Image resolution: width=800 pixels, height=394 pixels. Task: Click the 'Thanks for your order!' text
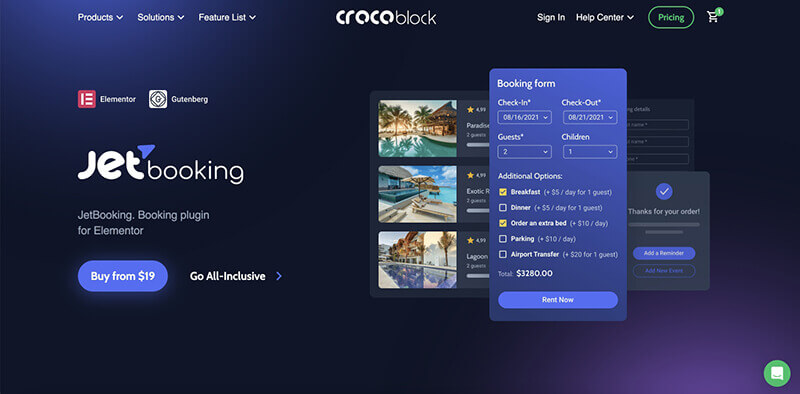(x=664, y=211)
